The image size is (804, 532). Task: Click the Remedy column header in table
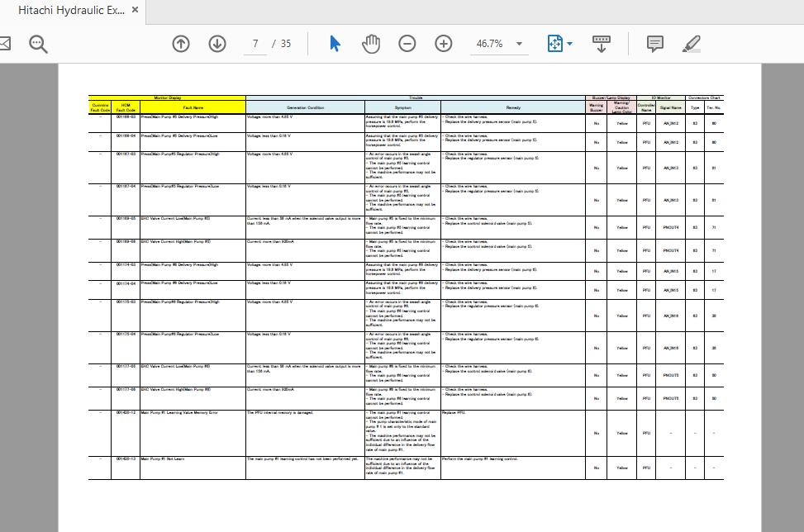(513, 107)
